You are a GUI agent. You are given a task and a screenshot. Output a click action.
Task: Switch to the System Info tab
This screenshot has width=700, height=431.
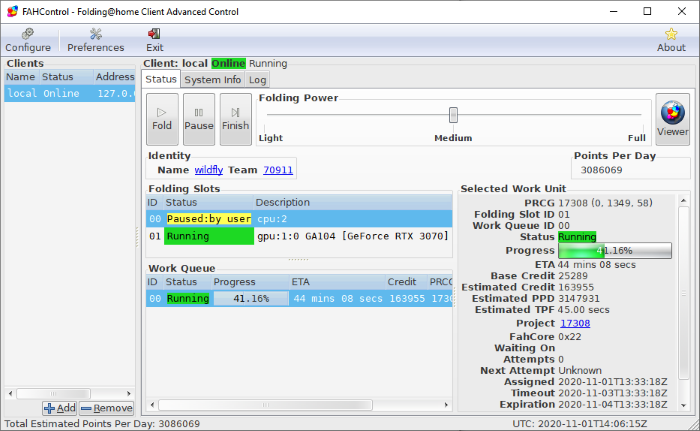212,80
